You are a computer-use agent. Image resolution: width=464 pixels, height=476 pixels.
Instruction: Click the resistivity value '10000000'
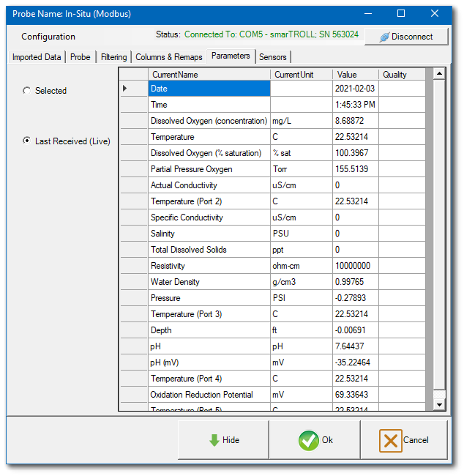356,266
